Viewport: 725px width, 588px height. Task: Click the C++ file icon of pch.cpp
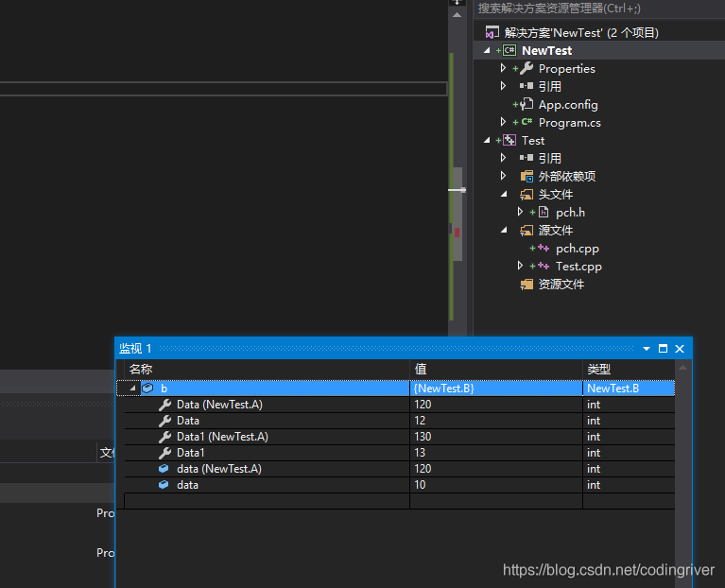tap(544, 249)
